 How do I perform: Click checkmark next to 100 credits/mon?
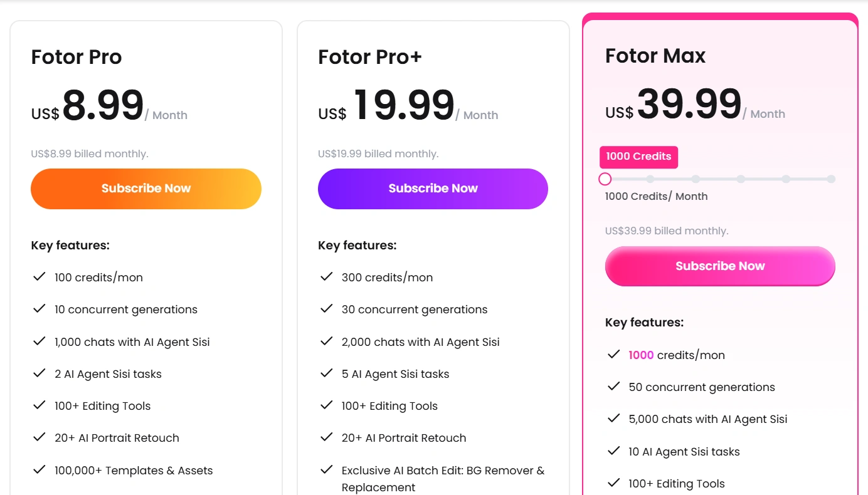[40, 277]
